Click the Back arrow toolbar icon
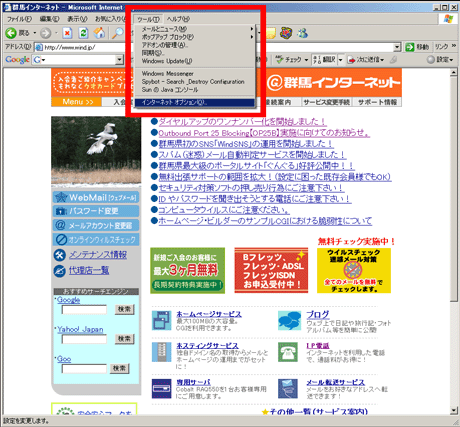The height and width of the screenshot is (427, 460). point(11,33)
